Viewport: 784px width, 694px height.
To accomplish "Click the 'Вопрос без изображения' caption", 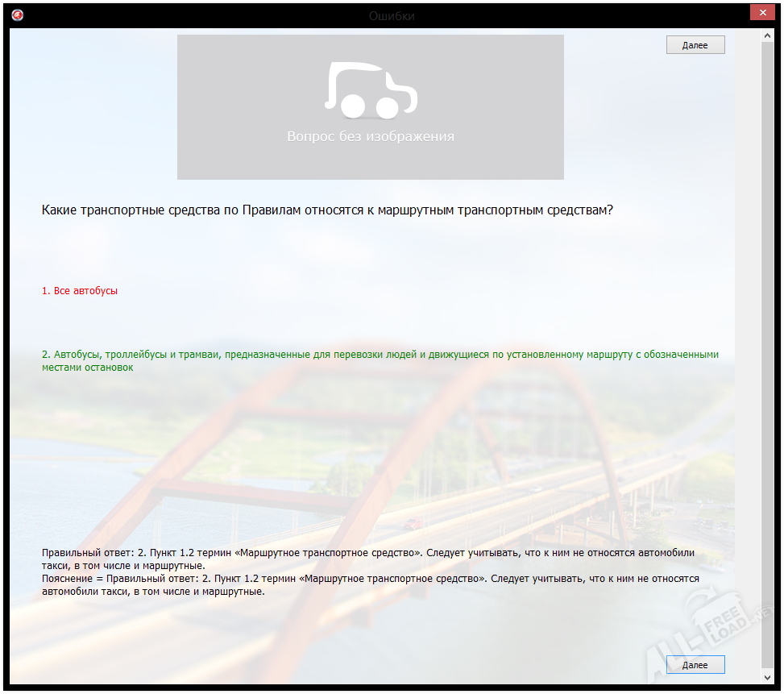I will point(371,137).
